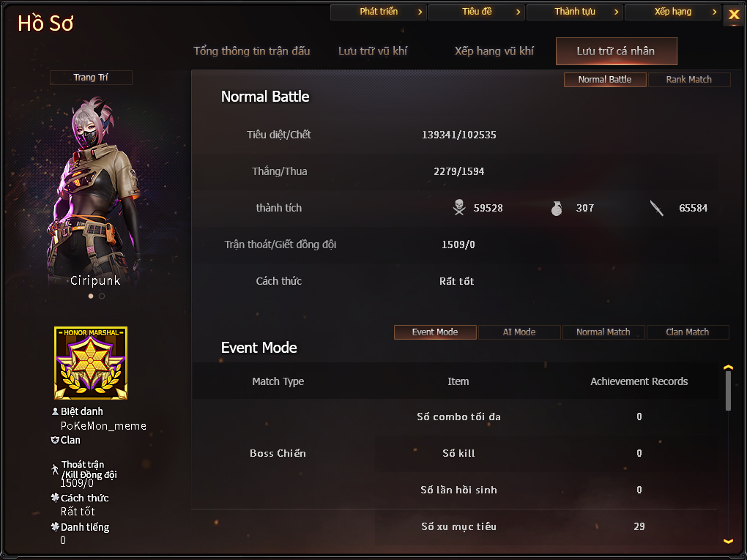Screen dimensions: 747x560
Task: Expand the Thành tựu menu arrow
Action: point(616,12)
